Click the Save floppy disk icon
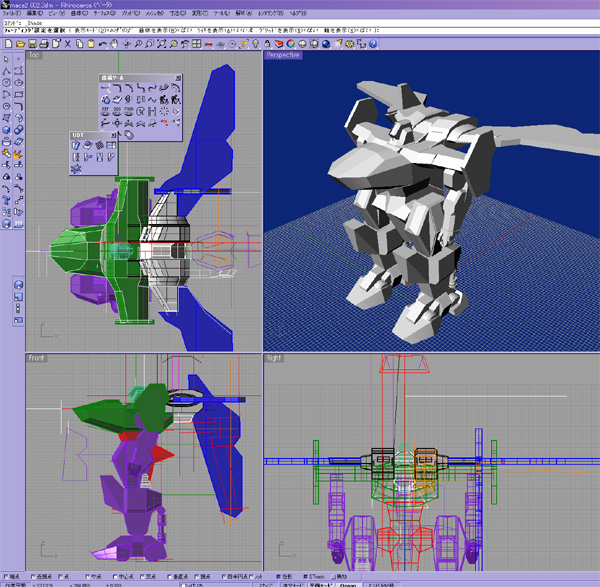 click(x=32, y=44)
